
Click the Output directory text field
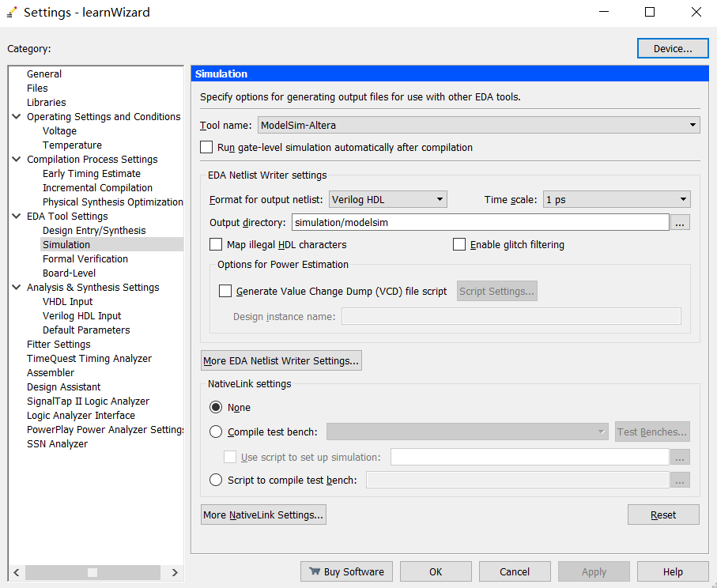(x=480, y=222)
